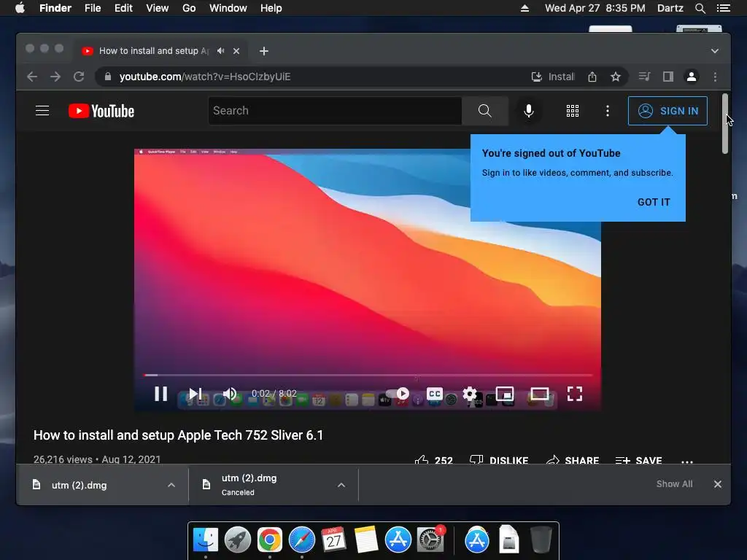Mute the video volume icon
Viewport: 747px width, 560px height.
click(230, 394)
